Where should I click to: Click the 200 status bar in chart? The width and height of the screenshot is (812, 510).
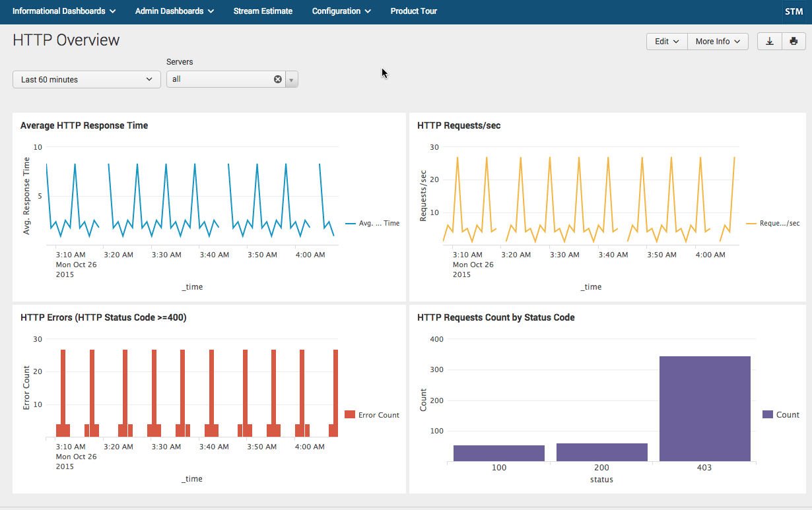pos(601,452)
